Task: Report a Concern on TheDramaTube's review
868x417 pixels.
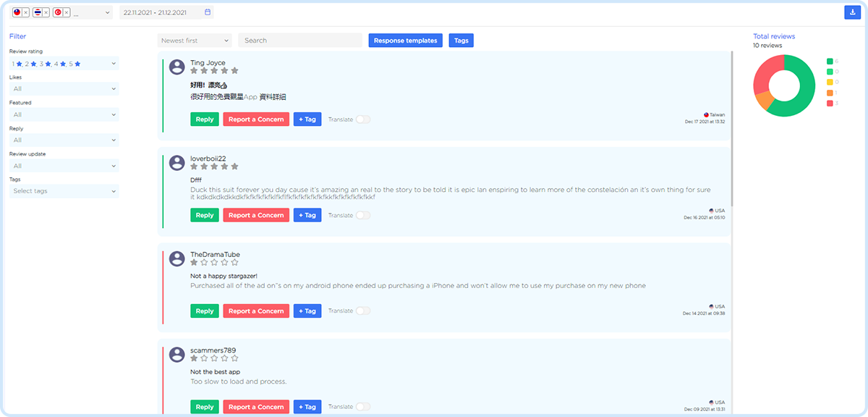Action: (x=256, y=311)
